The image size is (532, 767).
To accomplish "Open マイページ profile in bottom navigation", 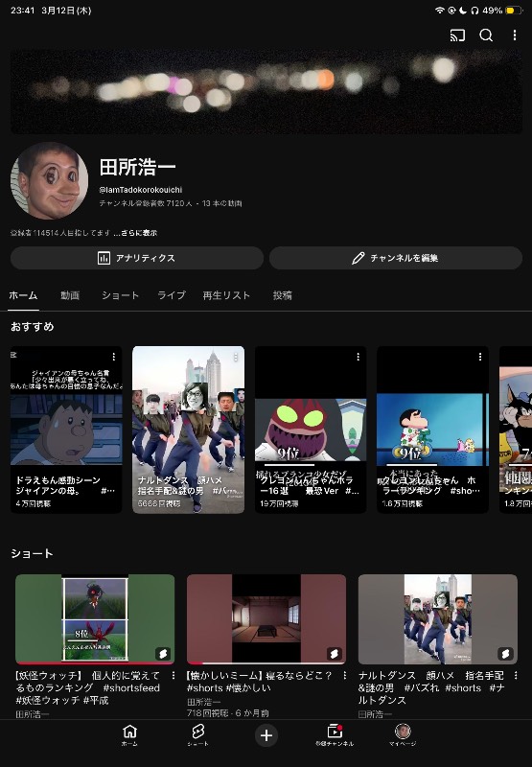I will point(403,734).
